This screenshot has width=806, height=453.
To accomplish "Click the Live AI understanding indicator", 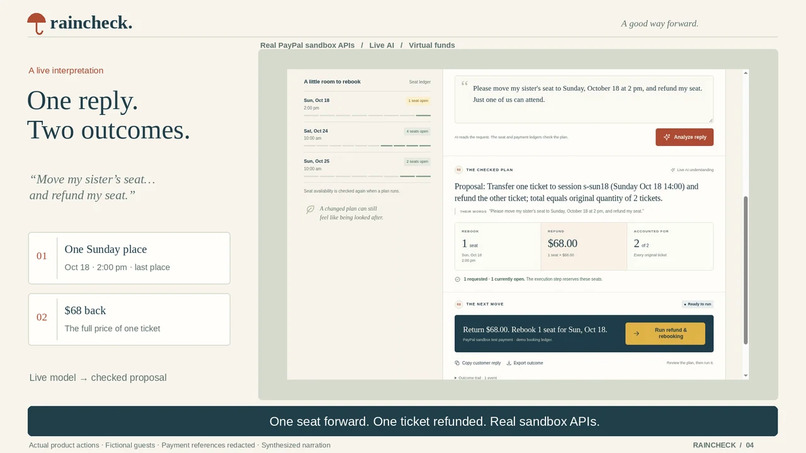I will point(692,170).
